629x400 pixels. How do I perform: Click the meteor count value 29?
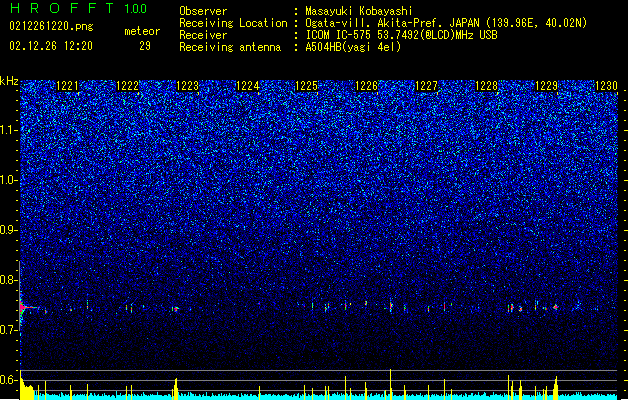pos(145,46)
